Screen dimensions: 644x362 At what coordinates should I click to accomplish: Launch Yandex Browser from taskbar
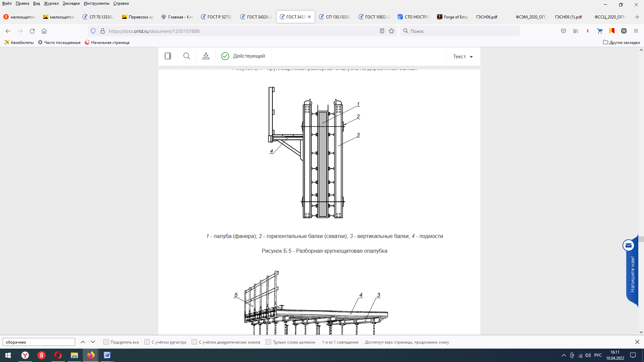(x=25, y=355)
